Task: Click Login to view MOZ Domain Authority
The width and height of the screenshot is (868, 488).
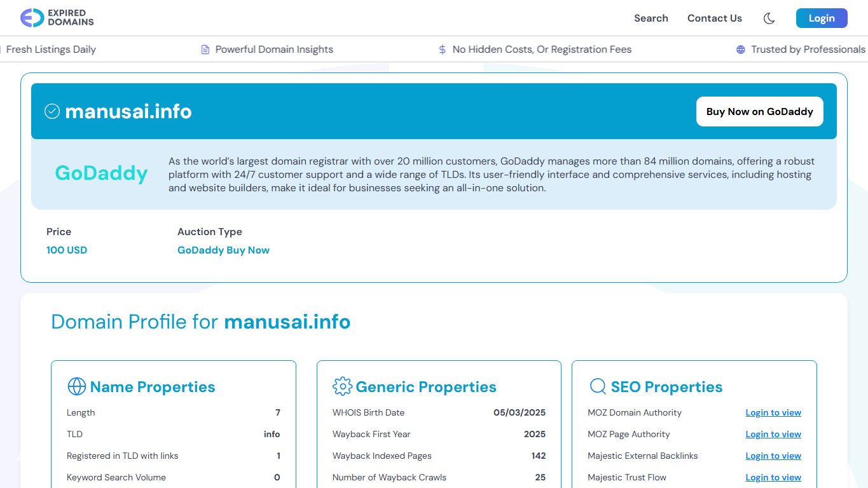Action: pos(773,412)
